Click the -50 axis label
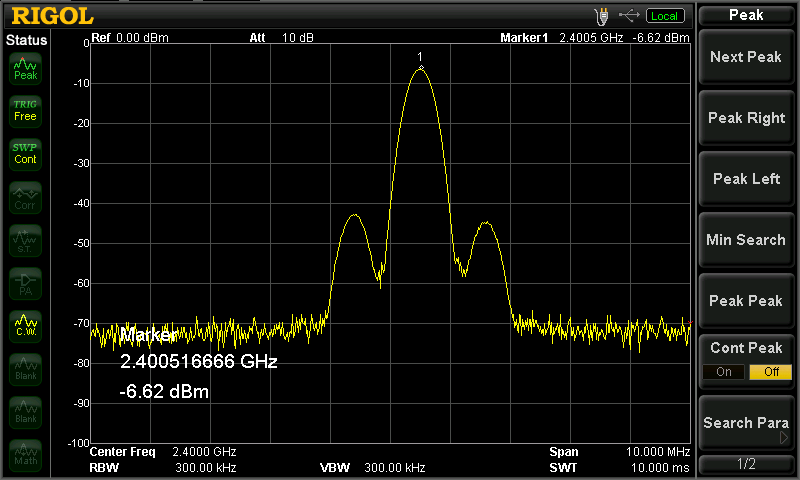 [82, 243]
